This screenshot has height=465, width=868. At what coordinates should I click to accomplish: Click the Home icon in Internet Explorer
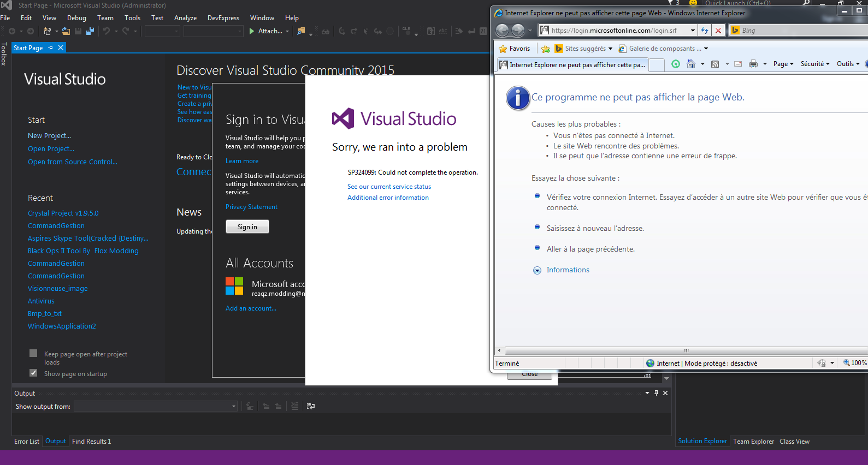pos(690,64)
